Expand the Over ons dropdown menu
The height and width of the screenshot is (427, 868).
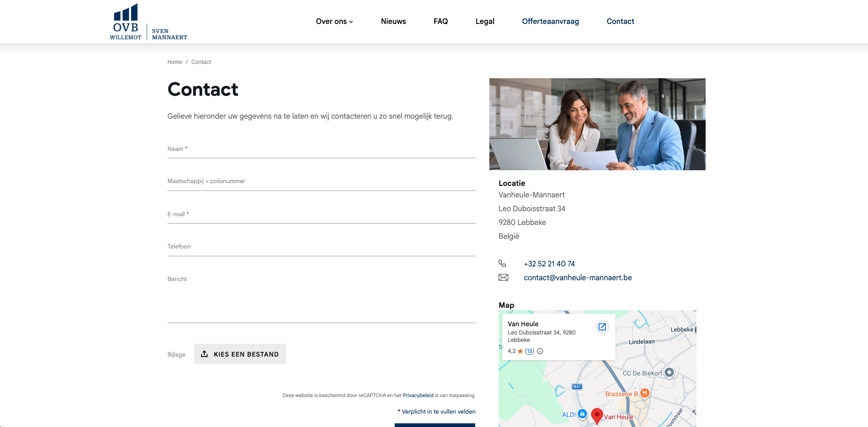pyautogui.click(x=334, y=21)
